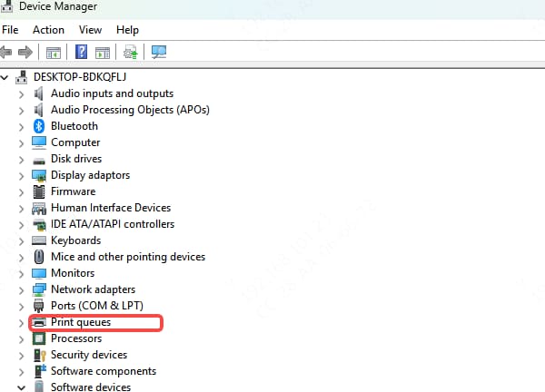Expand the Keyboards chevron
This screenshot has height=392, width=545.
point(21,241)
